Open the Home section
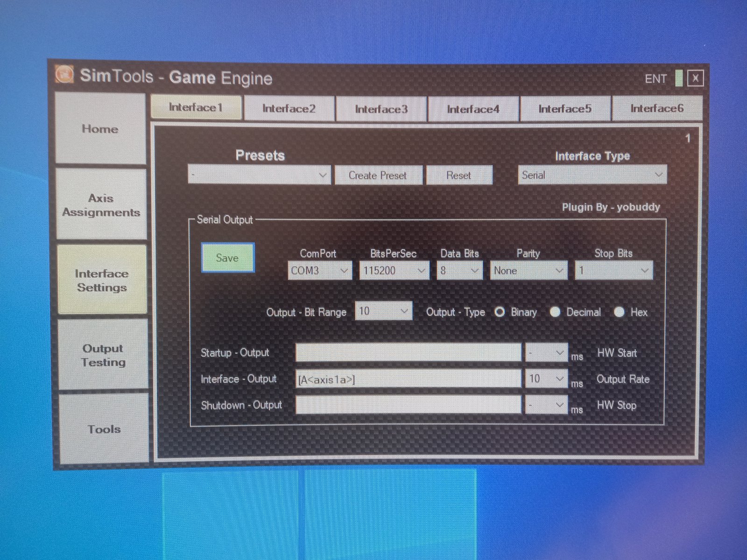The height and width of the screenshot is (560, 747). (x=100, y=128)
